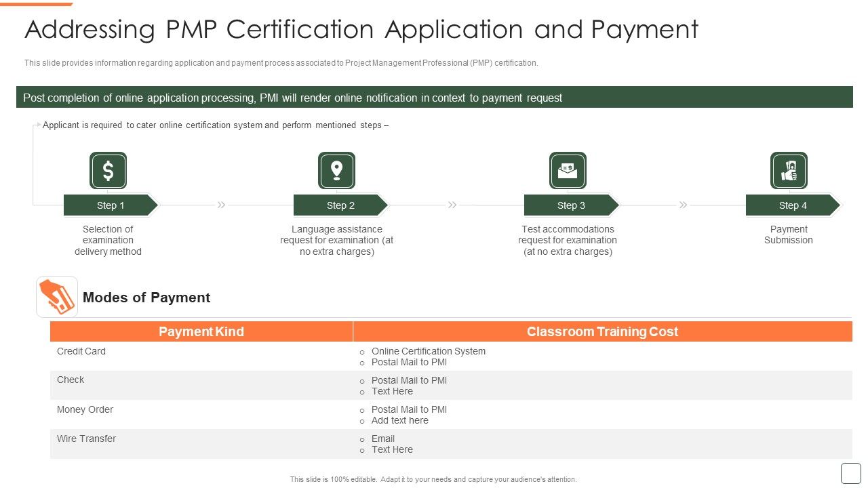Click the dollar sign icon above Step 1
Screen dimensions: 868x488
(x=108, y=171)
